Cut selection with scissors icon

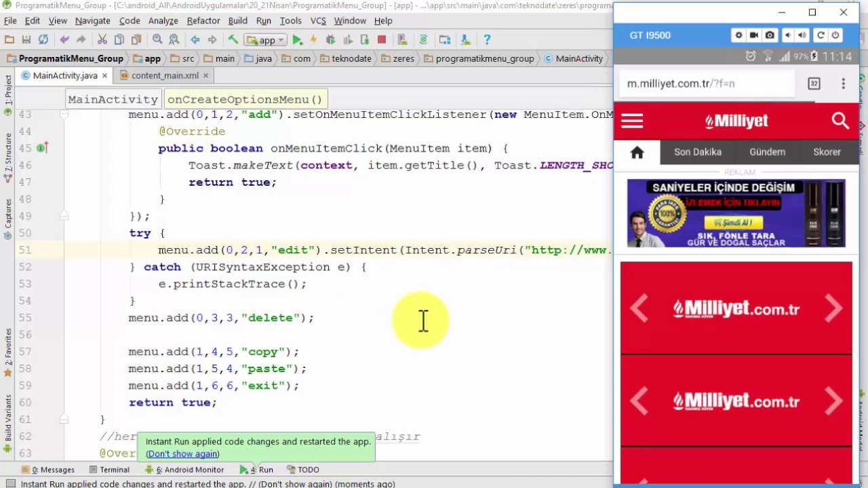click(102, 40)
